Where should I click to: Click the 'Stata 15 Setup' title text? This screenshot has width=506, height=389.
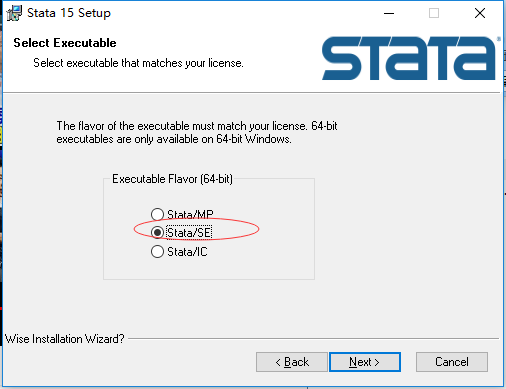[69, 13]
